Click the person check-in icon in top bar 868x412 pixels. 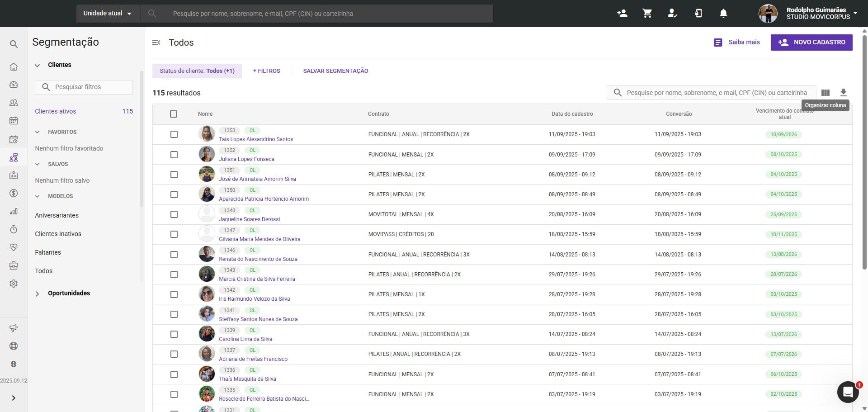click(x=673, y=13)
